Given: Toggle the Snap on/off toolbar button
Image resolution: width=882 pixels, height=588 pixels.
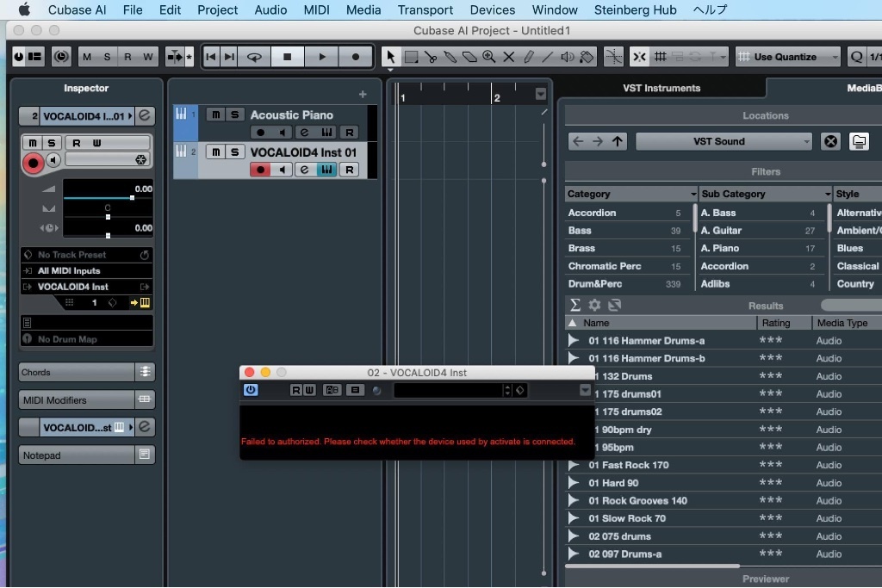Looking at the screenshot, I should click(640, 57).
